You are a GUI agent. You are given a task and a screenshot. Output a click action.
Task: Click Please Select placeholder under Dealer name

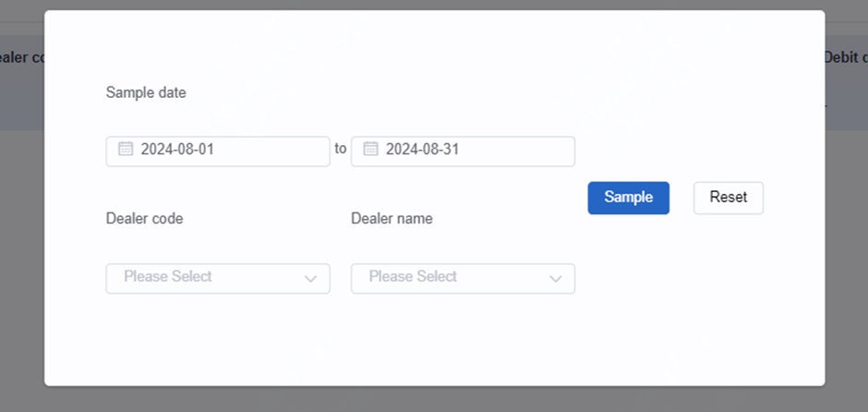413,276
